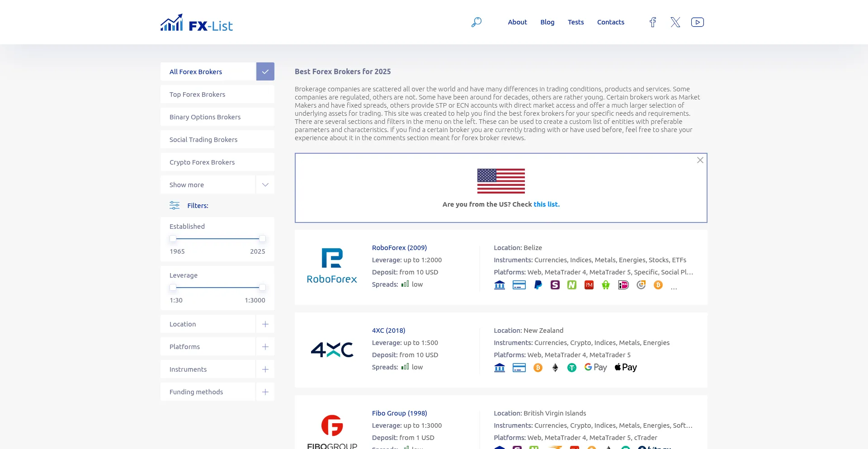The width and height of the screenshot is (868, 449).
Task: Open the X (Twitter) icon
Action: click(675, 22)
